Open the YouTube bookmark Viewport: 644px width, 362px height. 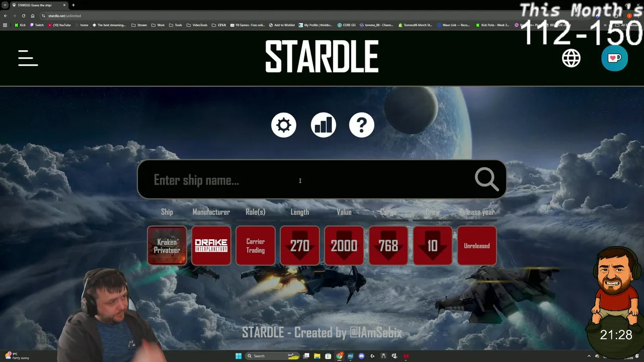click(x=59, y=25)
